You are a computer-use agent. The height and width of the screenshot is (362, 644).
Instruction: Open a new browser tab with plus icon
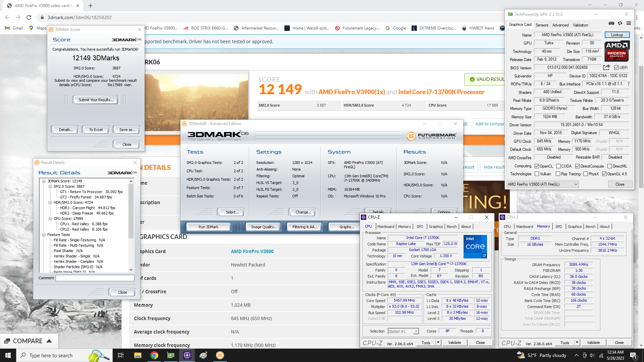(x=91, y=6)
